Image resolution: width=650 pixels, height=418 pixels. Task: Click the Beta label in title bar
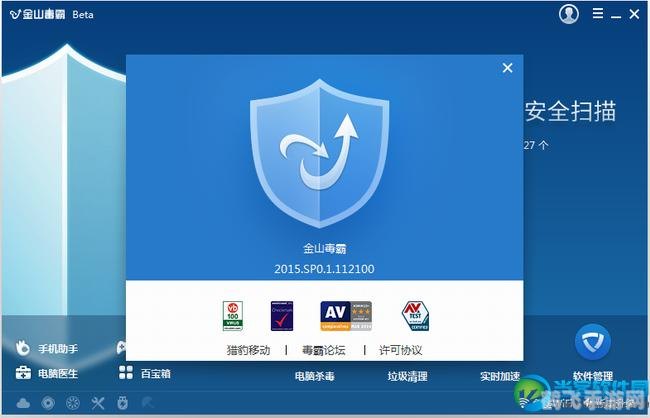[x=83, y=15]
